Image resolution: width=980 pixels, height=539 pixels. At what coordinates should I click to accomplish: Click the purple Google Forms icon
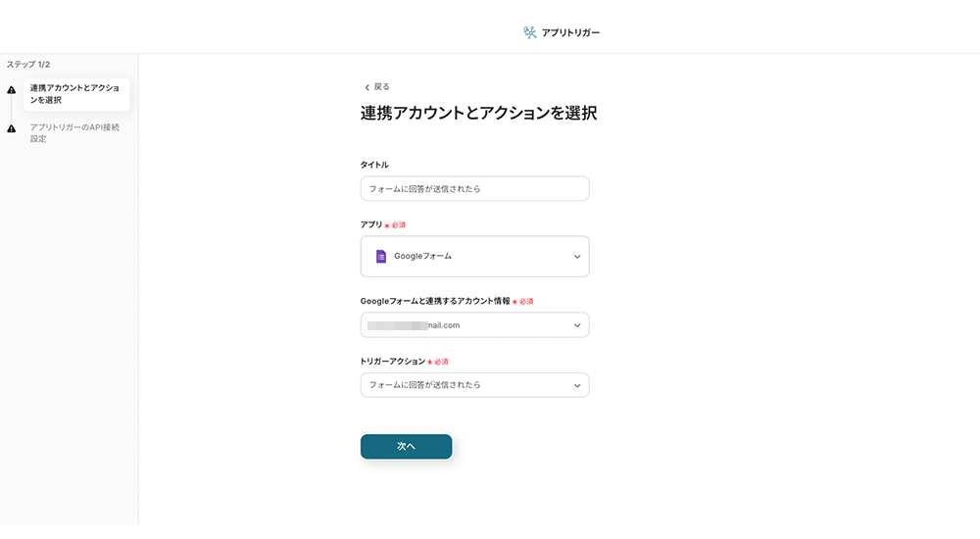[381, 257]
